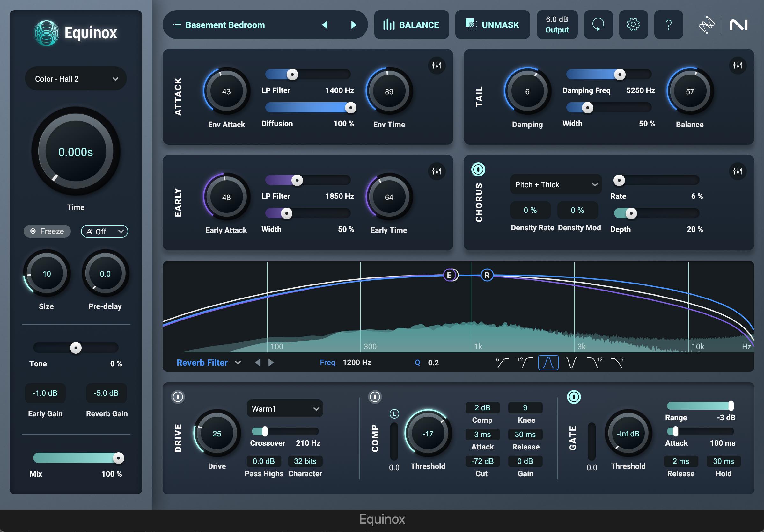This screenshot has height=532, width=764.
Task: Open Tail section advanced settings icon
Action: 738,65
